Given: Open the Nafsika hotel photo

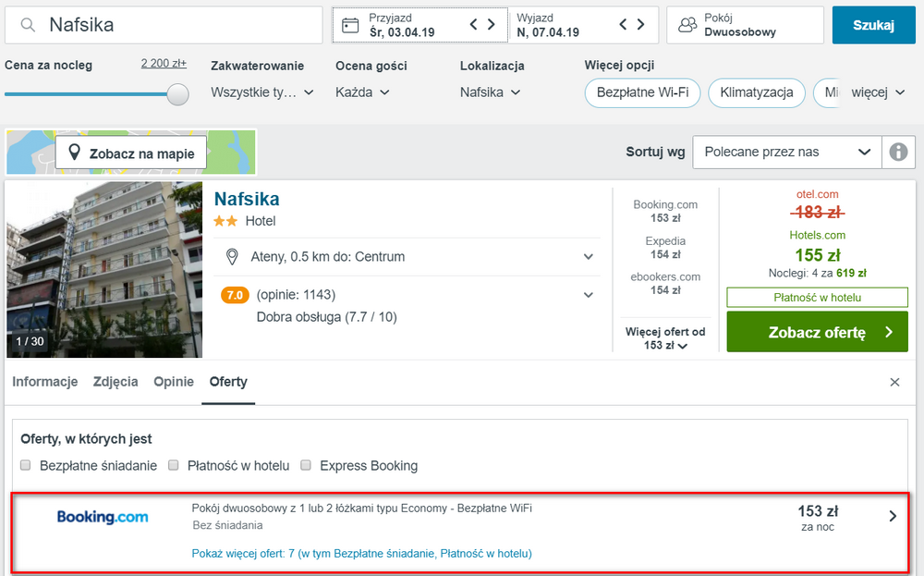Looking at the screenshot, I should coord(104,269).
